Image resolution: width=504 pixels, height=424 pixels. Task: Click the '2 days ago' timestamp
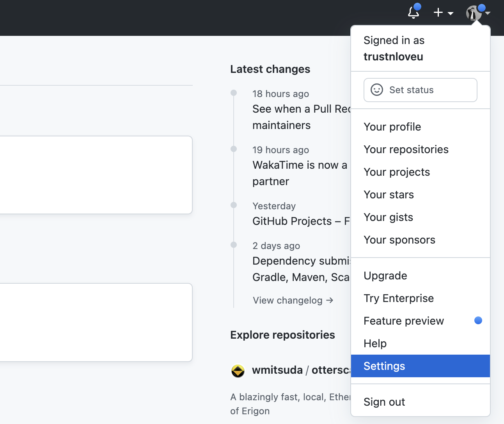pyautogui.click(x=276, y=246)
